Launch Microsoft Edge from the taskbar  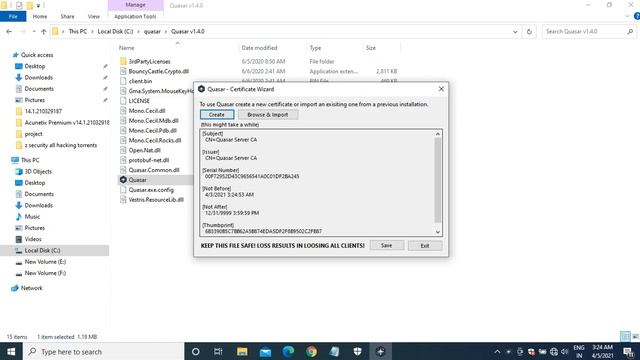point(288,351)
